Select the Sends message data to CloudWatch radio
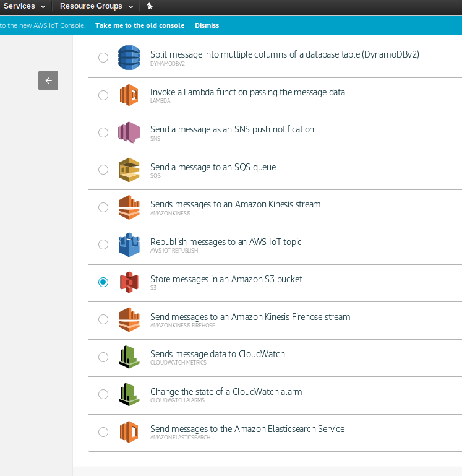 tap(103, 357)
